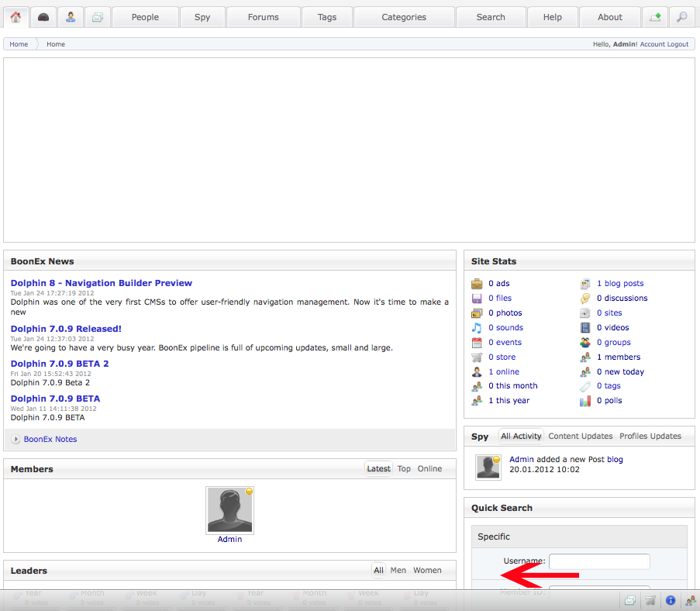Switch Members panel to Top tab
The width and height of the screenshot is (700, 611).
click(x=404, y=468)
